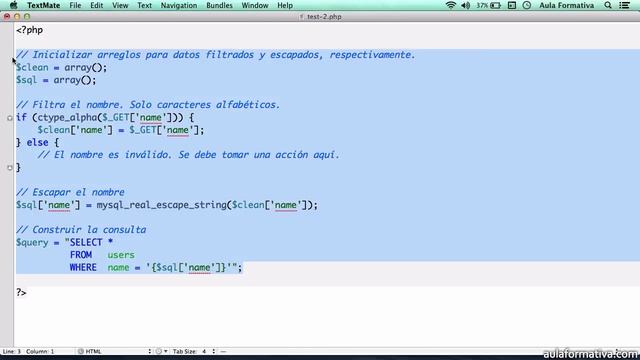This screenshot has width=640, height=360.
Task: Click the Line 3 Column 1 indicator
Action: pyautogui.click(x=28, y=351)
